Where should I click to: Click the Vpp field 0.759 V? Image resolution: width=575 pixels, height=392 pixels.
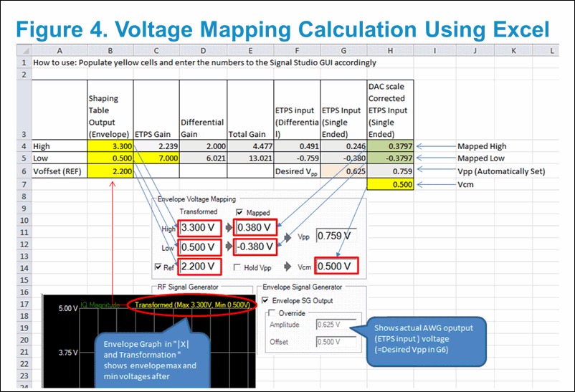point(336,236)
